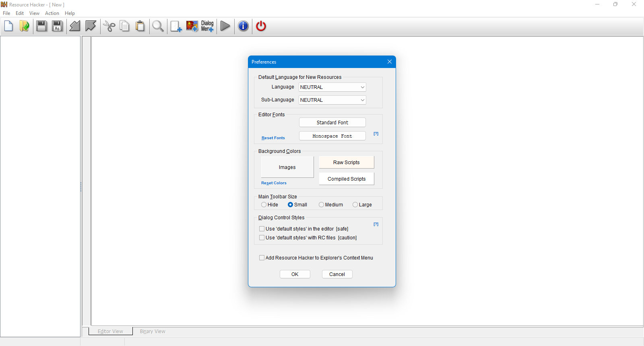Screen dimensions: 644x346
Task: Click the blue Info icon
Action: [x=243, y=27]
